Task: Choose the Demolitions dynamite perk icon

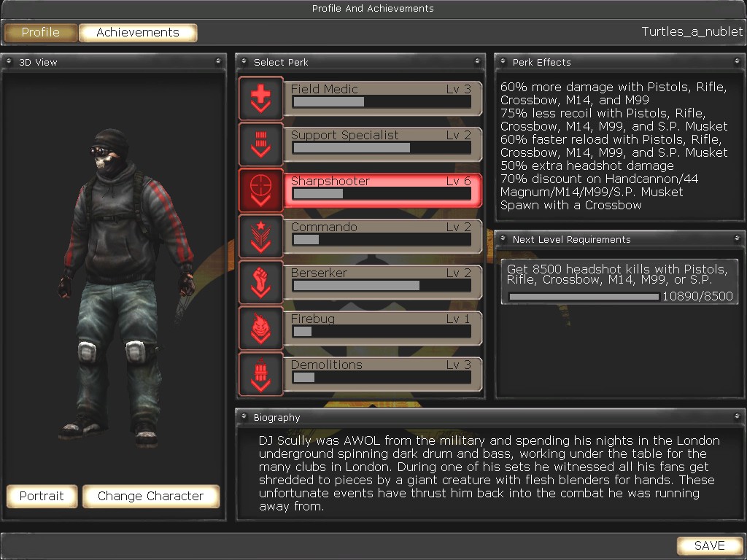Action: [260, 374]
